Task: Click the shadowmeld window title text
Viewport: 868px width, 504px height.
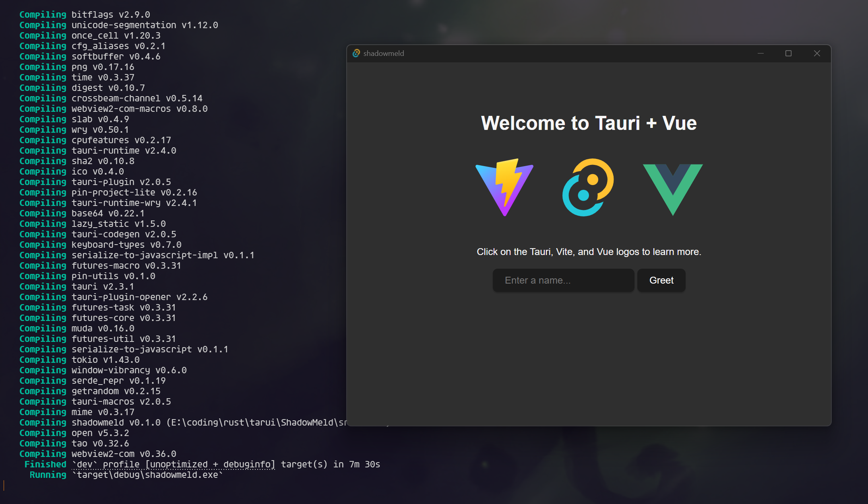Action: (384, 53)
